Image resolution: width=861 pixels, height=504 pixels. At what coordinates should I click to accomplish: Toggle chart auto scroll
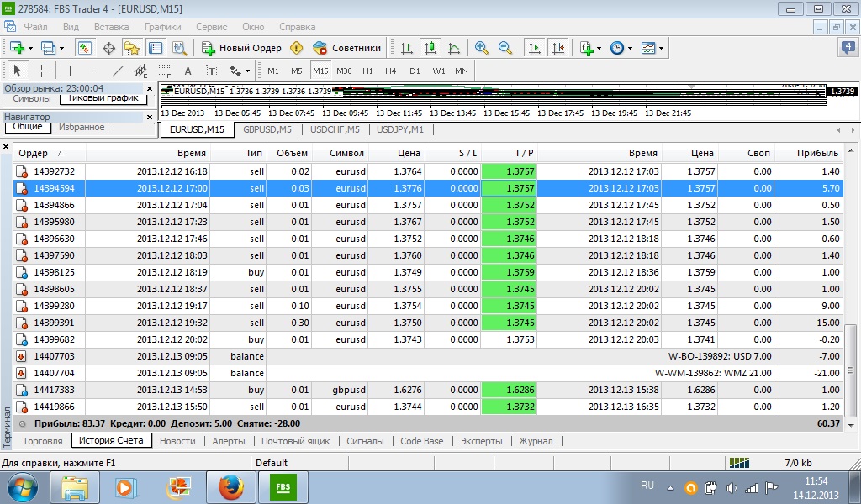coord(534,48)
